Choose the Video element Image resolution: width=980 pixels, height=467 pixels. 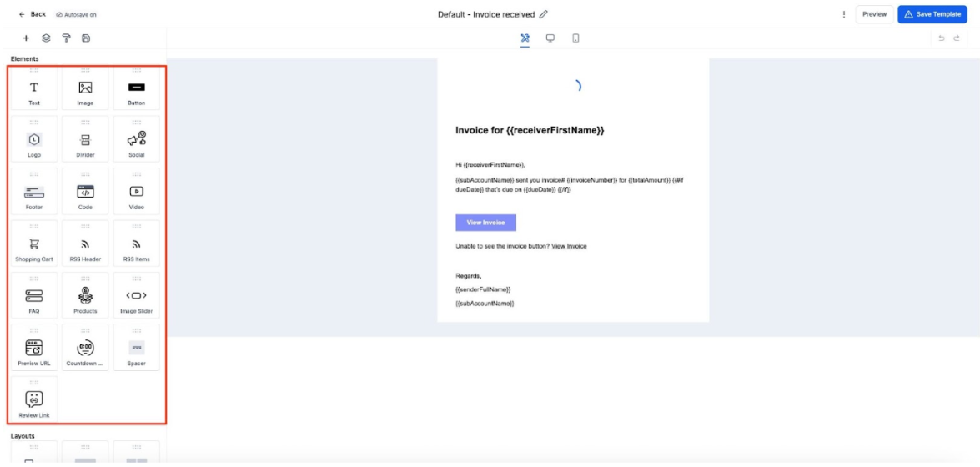click(136, 193)
